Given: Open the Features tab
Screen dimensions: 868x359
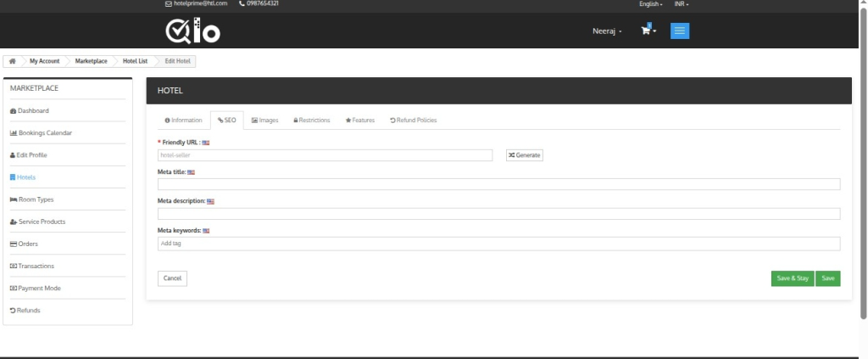Looking at the screenshot, I should 359,121.
